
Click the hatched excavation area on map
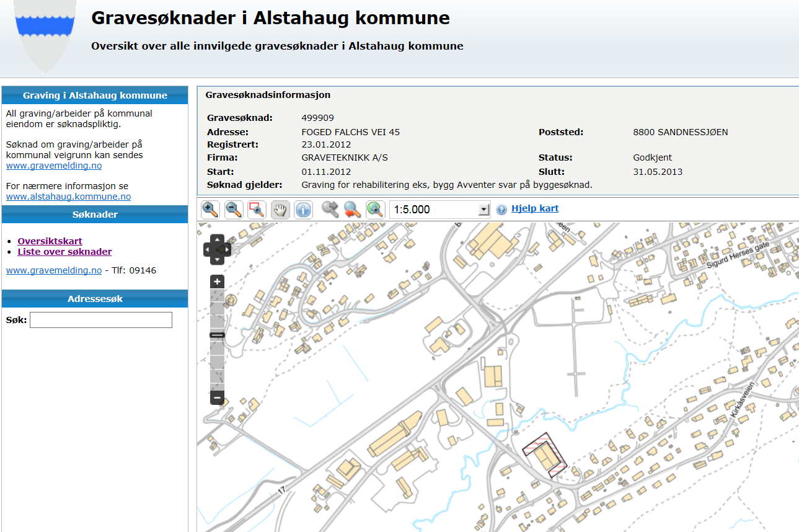pos(545,456)
